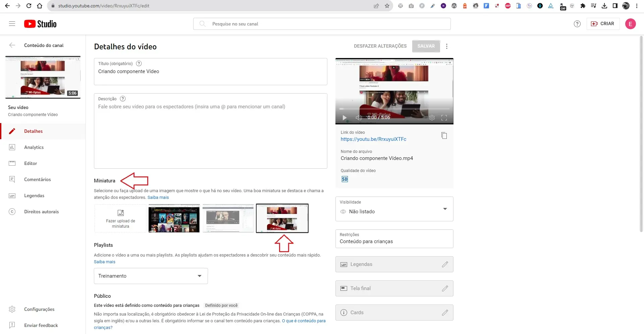Click Saiba mais under Playlists
Viewport: 644px width, 334px height.
[x=105, y=262]
